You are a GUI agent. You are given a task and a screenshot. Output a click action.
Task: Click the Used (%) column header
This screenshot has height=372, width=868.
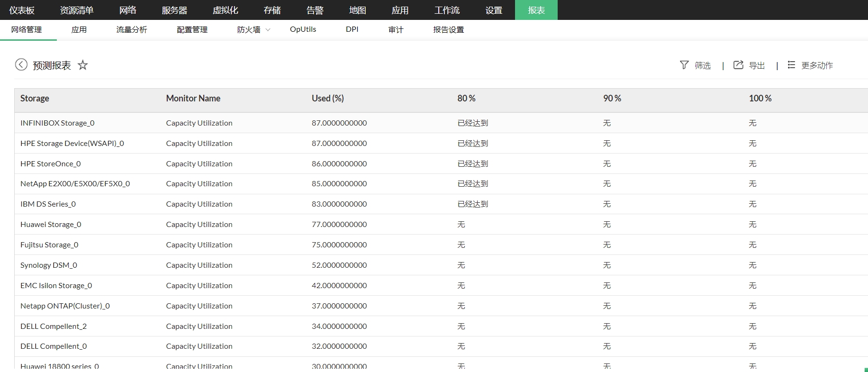pos(328,98)
